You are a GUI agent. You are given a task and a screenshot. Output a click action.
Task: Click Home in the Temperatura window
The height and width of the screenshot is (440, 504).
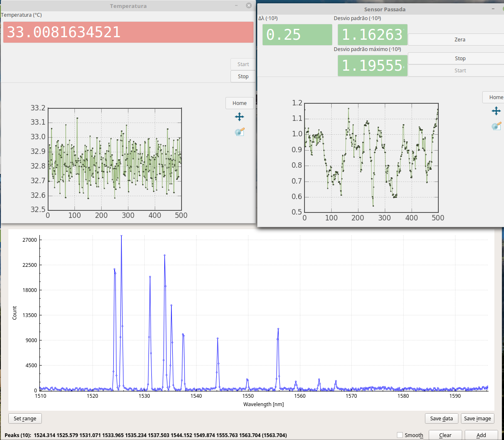[240, 103]
